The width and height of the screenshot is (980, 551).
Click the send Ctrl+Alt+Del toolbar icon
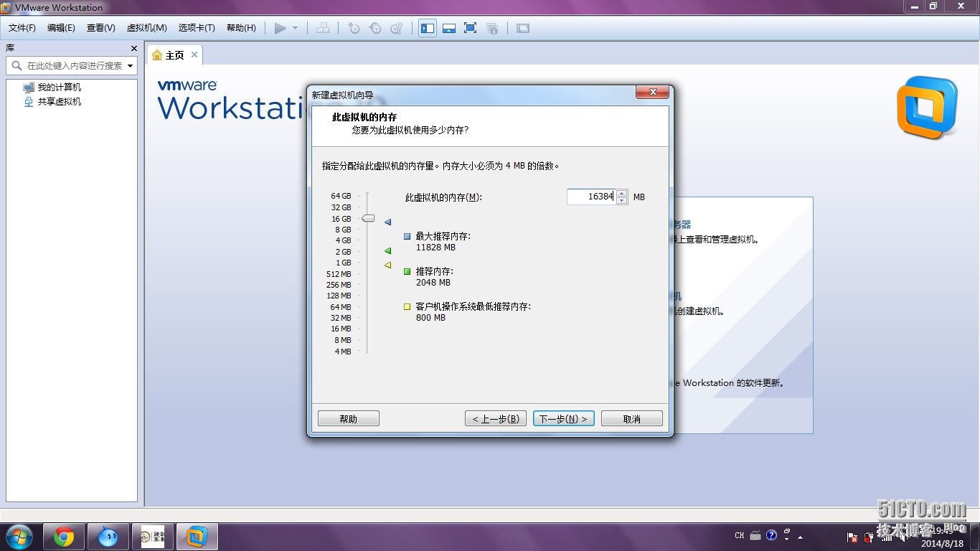[323, 28]
